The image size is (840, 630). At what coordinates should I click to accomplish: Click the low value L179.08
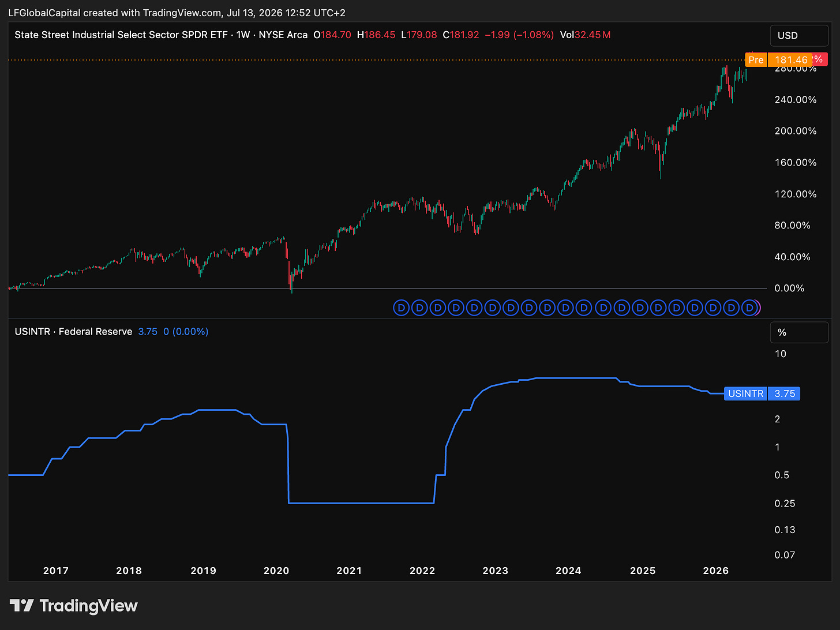pos(419,35)
